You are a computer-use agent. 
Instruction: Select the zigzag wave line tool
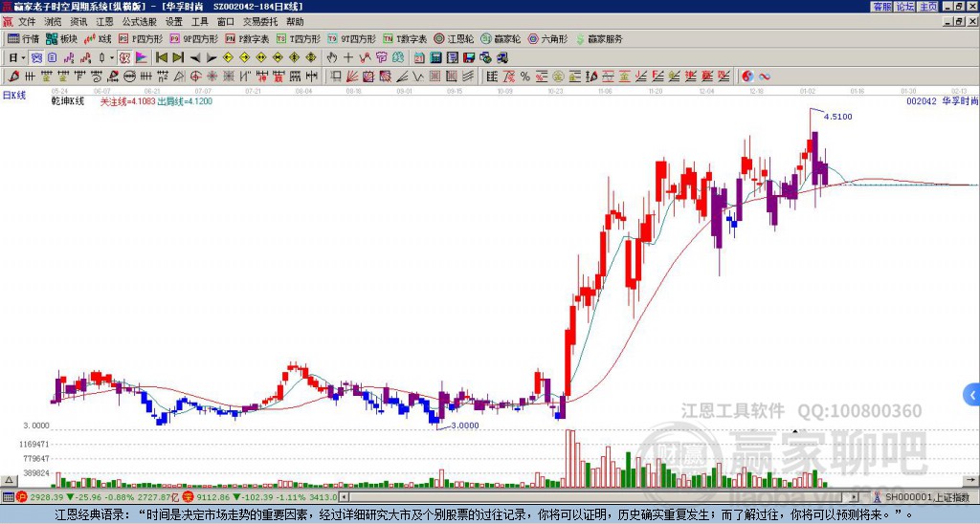[x=417, y=76]
